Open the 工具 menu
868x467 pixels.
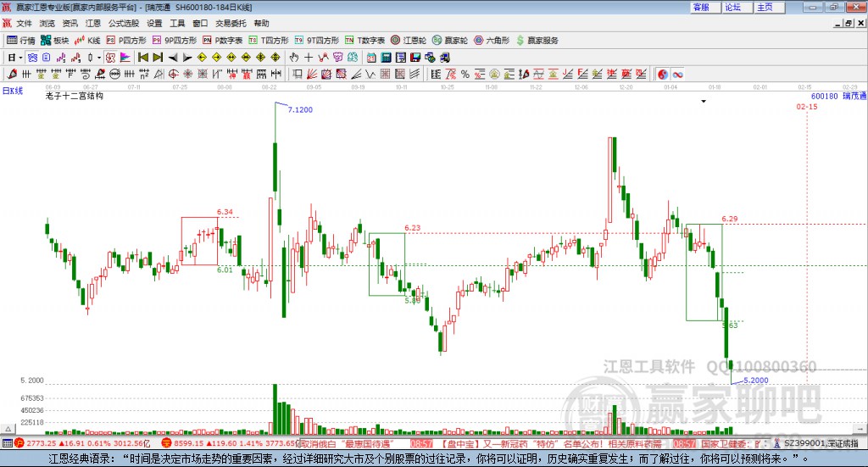pos(177,23)
